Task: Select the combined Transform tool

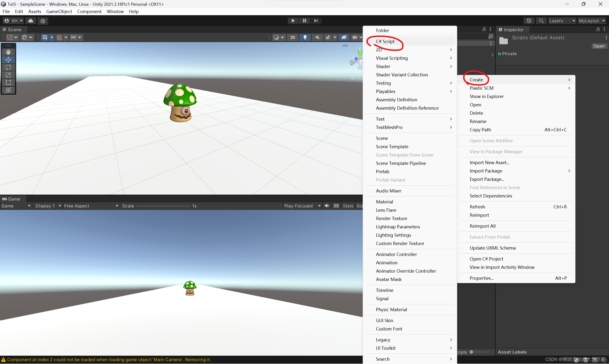Action: click(8, 90)
